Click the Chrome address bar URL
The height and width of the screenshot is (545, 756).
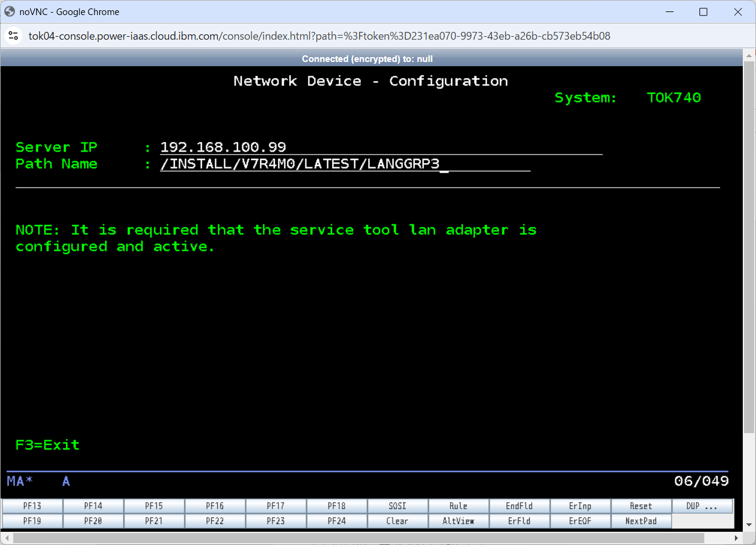point(319,36)
